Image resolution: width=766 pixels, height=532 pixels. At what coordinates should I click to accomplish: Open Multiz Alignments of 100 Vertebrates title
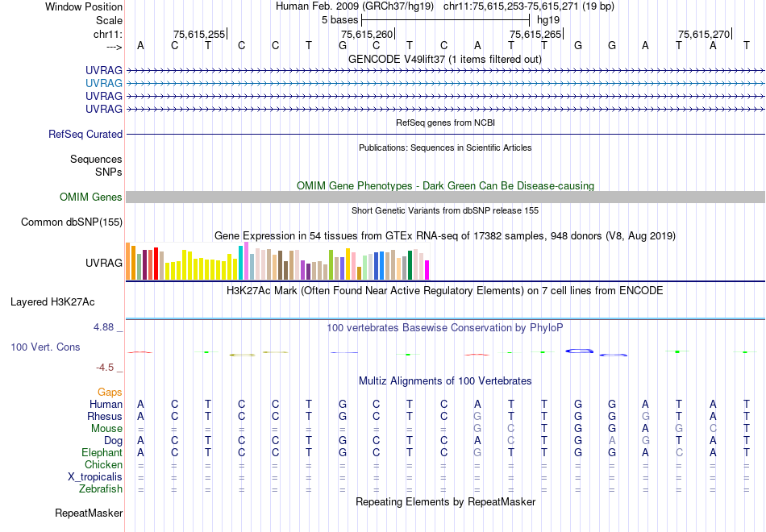pyautogui.click(x=445, y=381)
